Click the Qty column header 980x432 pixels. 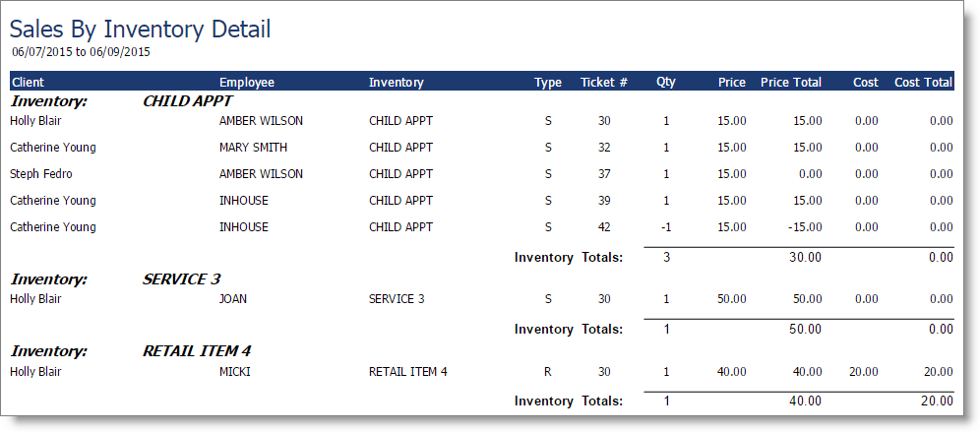[665, 82]
